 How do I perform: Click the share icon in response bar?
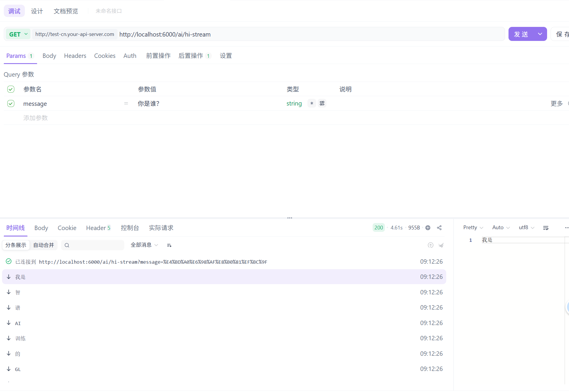pos(439,228)
